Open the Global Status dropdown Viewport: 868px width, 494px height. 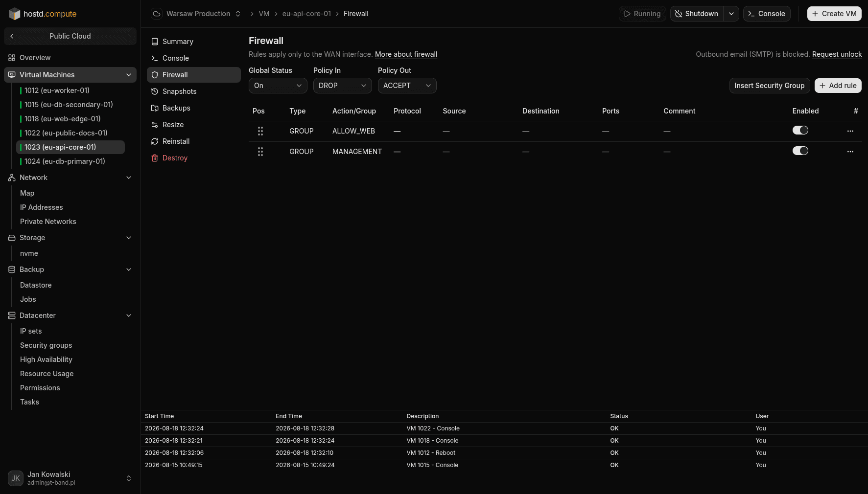[278, 86]
